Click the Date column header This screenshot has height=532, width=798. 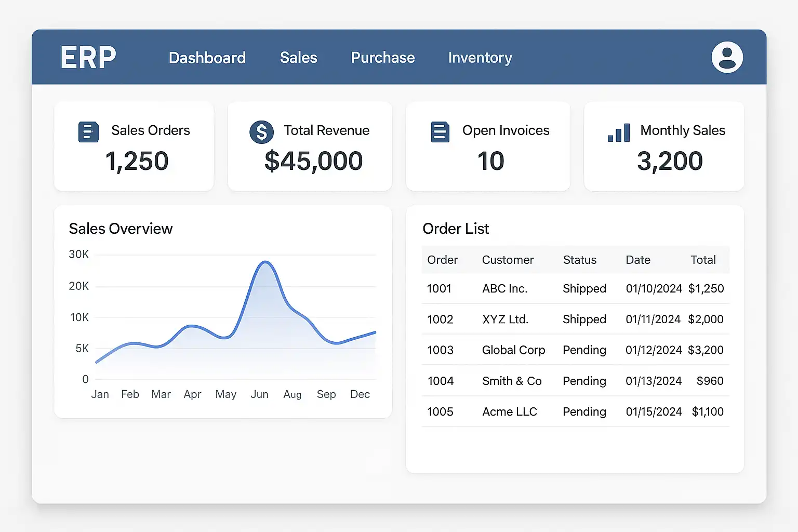pyautogui.click(x=638, y=260)
